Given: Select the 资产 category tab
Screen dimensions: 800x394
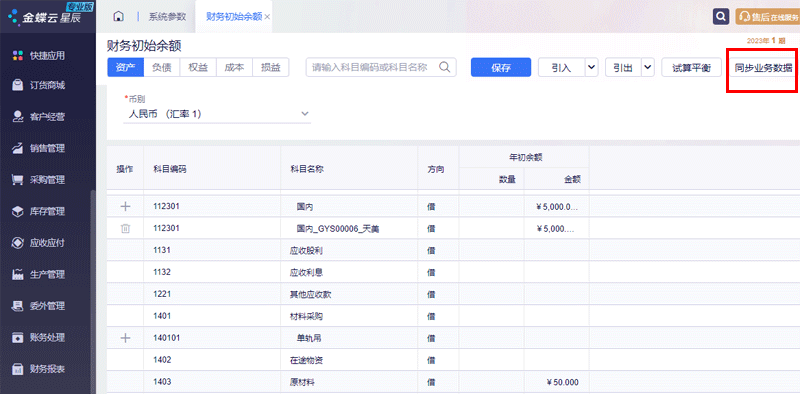Looking at the screenshot, I should point(126,67).
